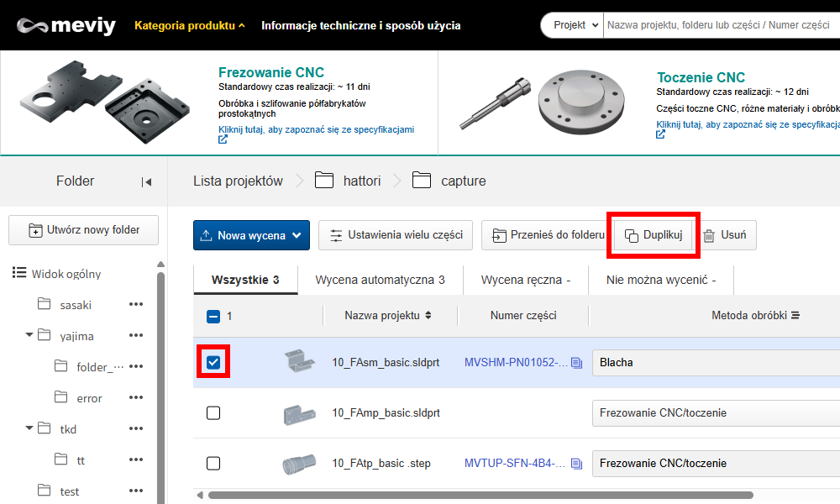The image size is (840, 504).
Task: Copy part number MVTUP-SFN-4B4 icon
Action: (576, 464)
